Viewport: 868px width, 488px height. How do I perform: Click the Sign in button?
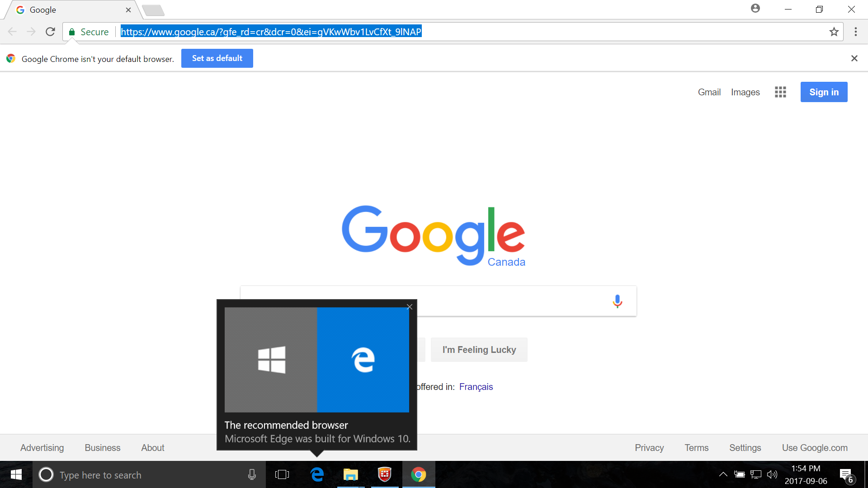(x=824, y=92)
